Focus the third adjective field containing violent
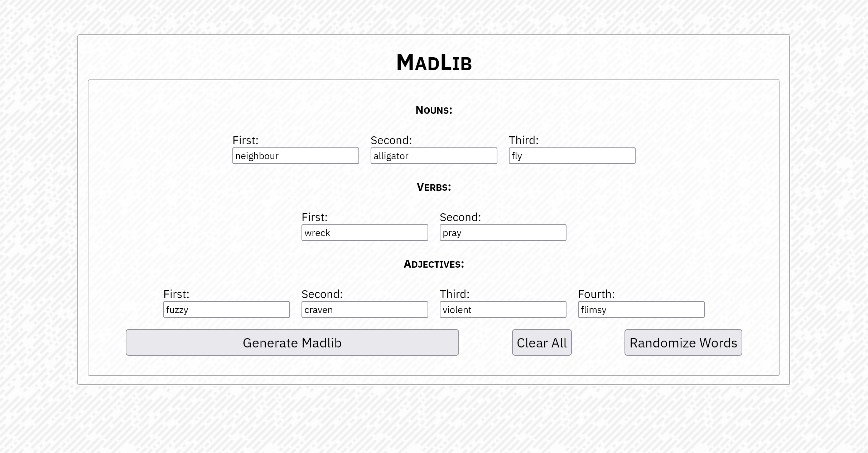 click(x=503, y=310)
